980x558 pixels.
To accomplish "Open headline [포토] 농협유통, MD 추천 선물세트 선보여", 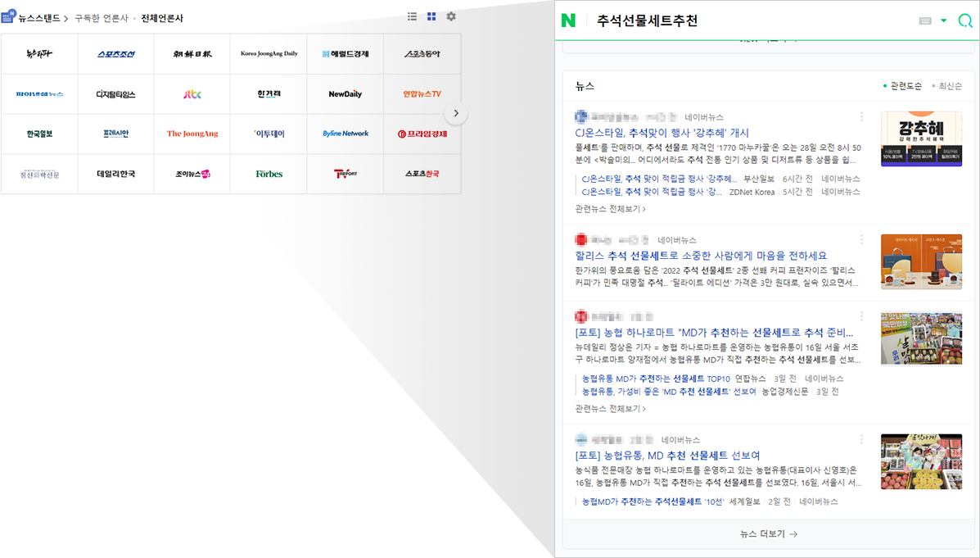I will (x=667, y=456).
